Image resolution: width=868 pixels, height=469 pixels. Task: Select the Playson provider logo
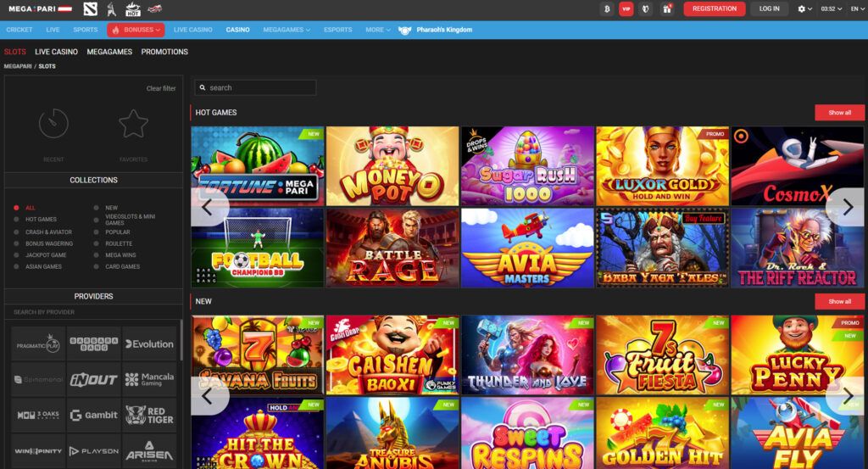click(93, 450)
